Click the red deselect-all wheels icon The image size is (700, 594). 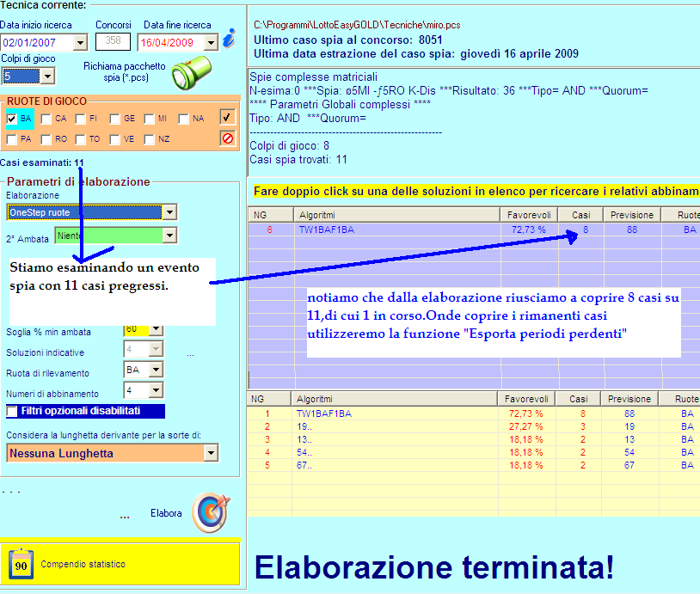click(x=227, y=138)
